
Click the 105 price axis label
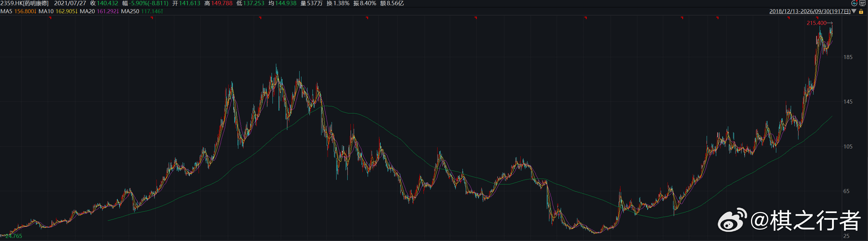(848, 146)
